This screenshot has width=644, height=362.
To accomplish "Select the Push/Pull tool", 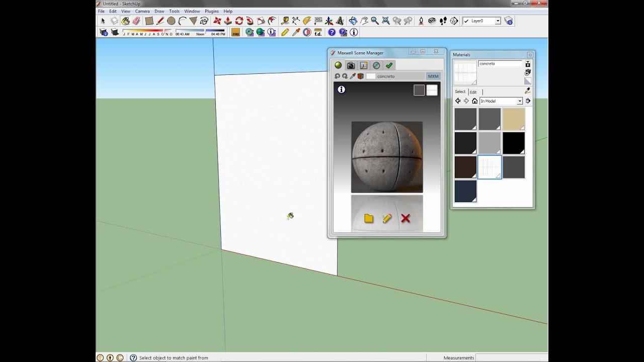I will [228, 21].
